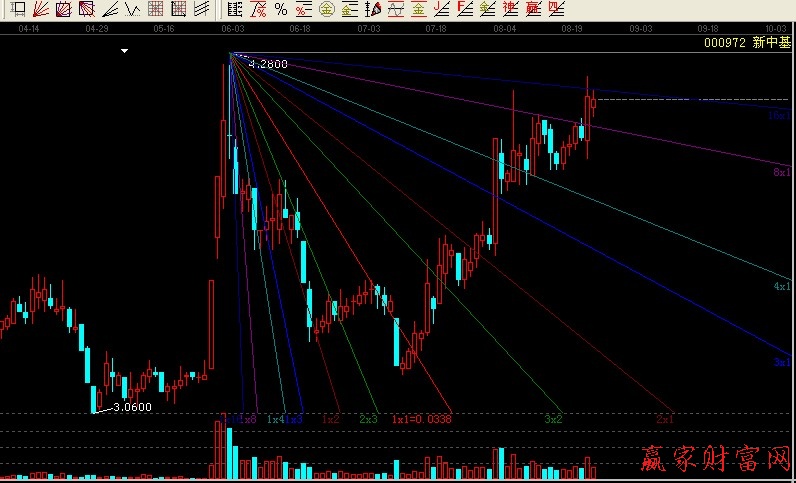Select the red grid tool icon

155,10
